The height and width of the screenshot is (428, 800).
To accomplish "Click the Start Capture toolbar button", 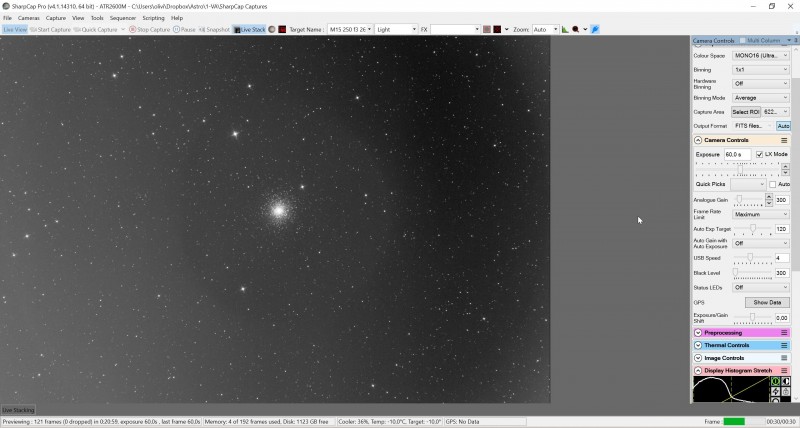I will coord(50,30).
